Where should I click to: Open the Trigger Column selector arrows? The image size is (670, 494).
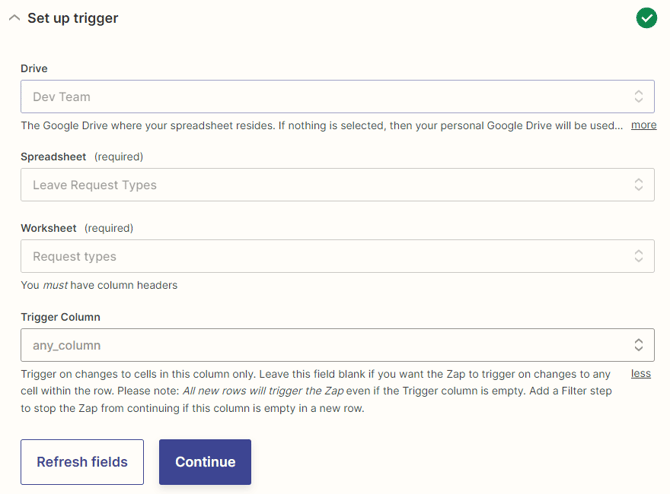click(x=638, y=345)
